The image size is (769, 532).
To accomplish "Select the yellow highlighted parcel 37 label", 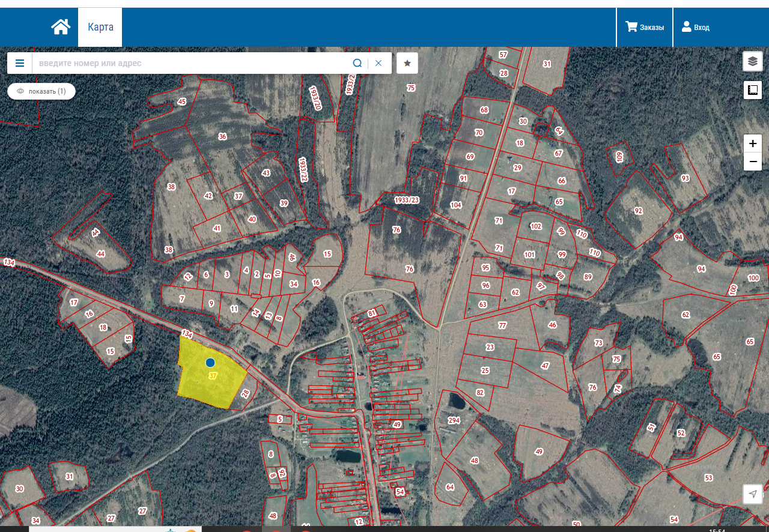I will tap(213, 376).
